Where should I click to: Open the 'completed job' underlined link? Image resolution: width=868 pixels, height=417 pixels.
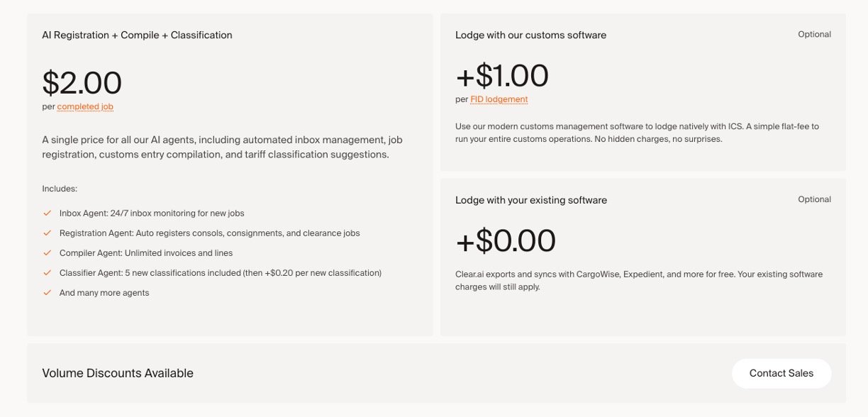click(x=85, y=107)
